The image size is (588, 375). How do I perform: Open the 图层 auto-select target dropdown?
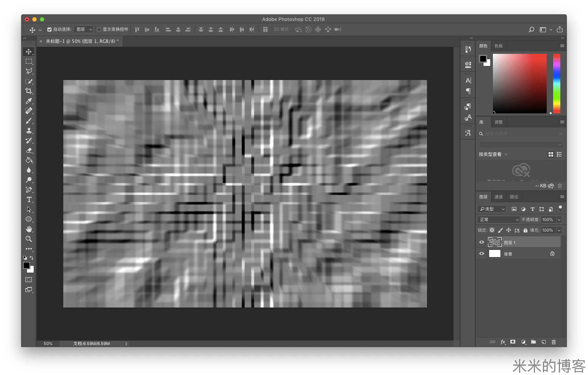click(x=84, y=30)
